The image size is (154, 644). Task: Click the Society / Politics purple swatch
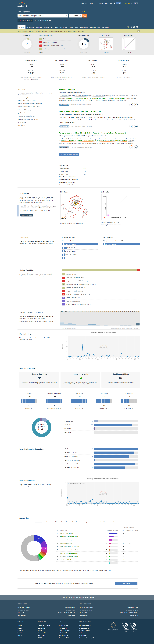[63, 298]
